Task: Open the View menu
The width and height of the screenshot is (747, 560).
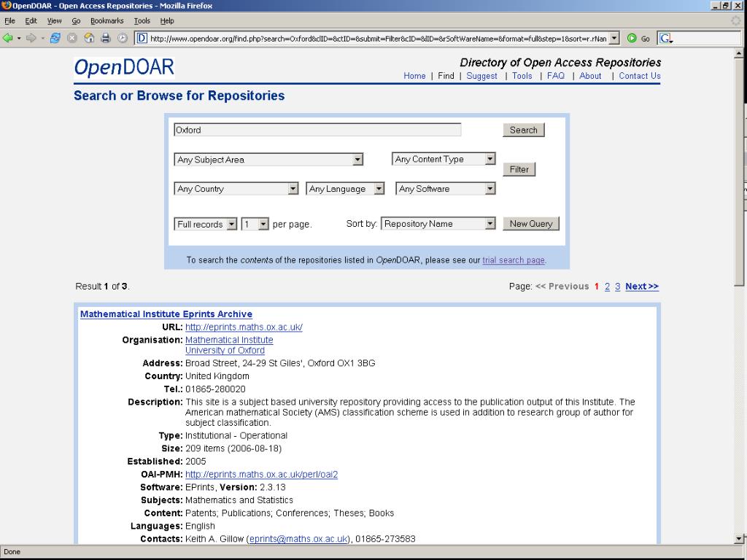Action: (54, 21)
